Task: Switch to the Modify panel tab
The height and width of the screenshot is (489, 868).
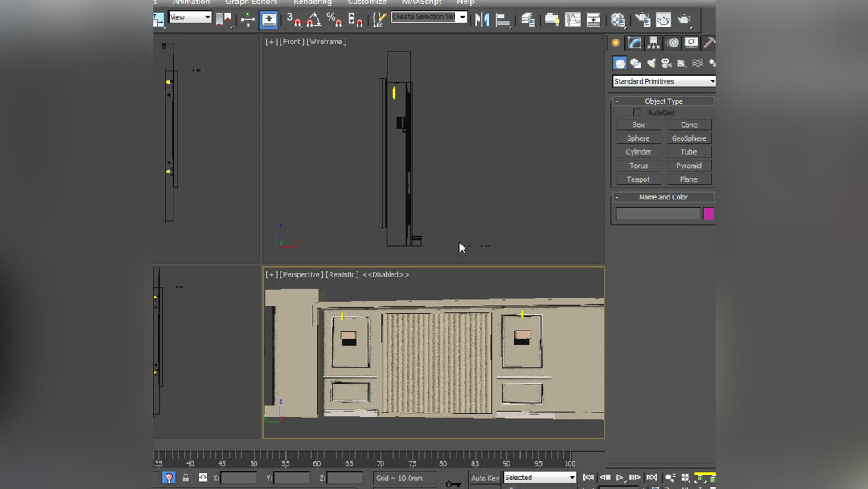Action: (x=634, y=43)
